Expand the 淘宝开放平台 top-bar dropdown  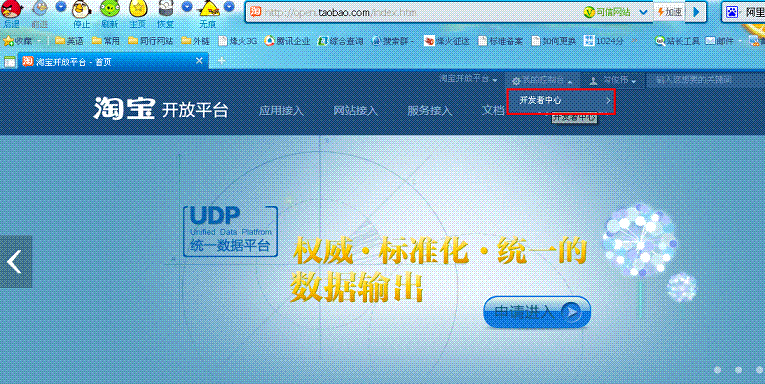(468, 80)
